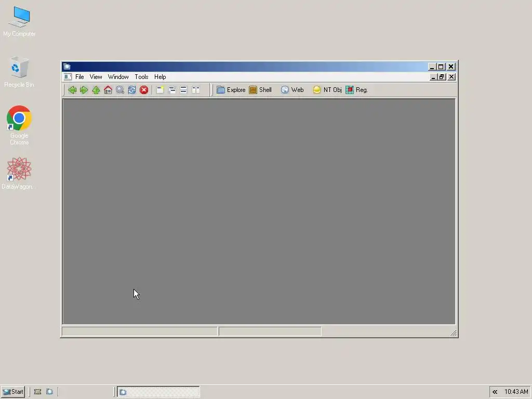532x399 pixels.
Task: Click the Cascade windows icon
Action: [x=171, y=90]
